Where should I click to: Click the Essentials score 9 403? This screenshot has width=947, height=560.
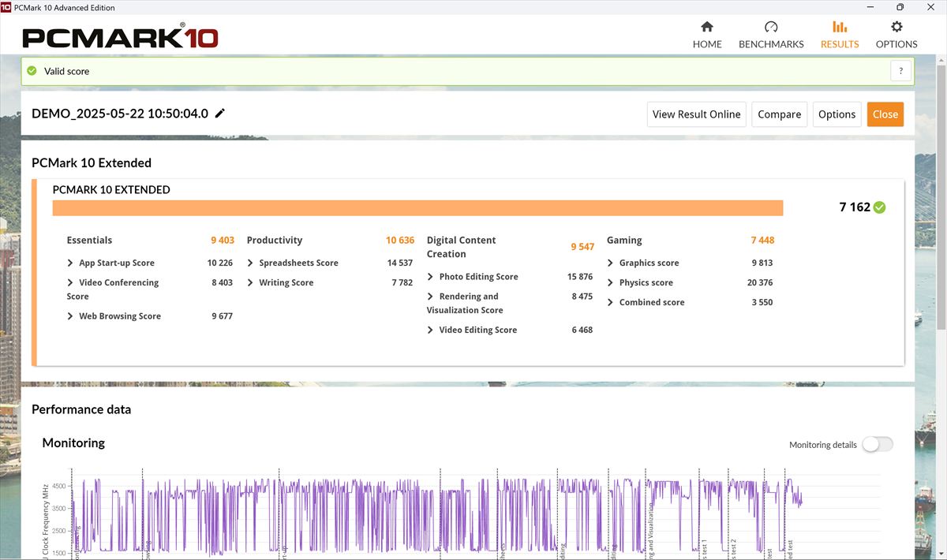(223, 241)
